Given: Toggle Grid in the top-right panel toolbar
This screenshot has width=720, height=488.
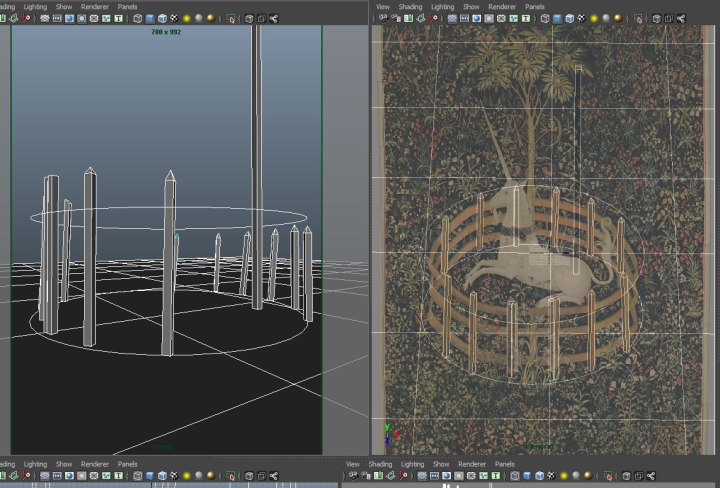Looking at the screenshot, I should [x=452, y=18].
